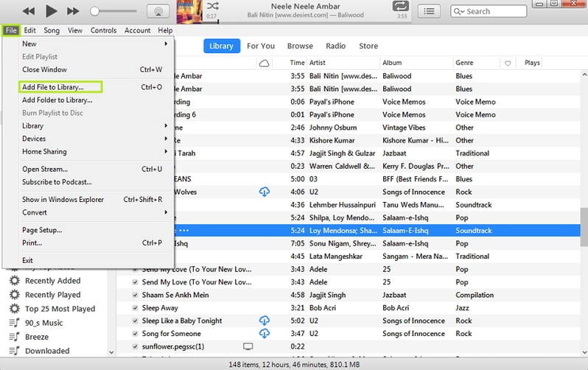
Task: Switch to the Radio tab
Action: coord(335,46)
